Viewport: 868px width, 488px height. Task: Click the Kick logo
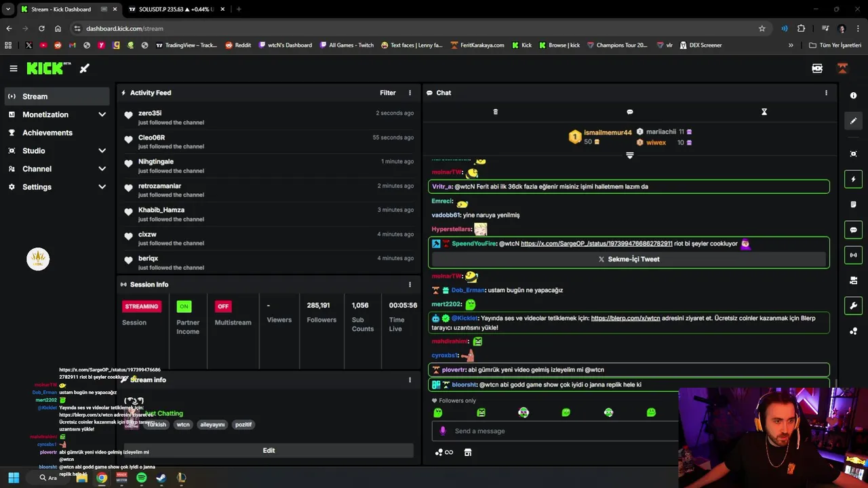point(48,68)
